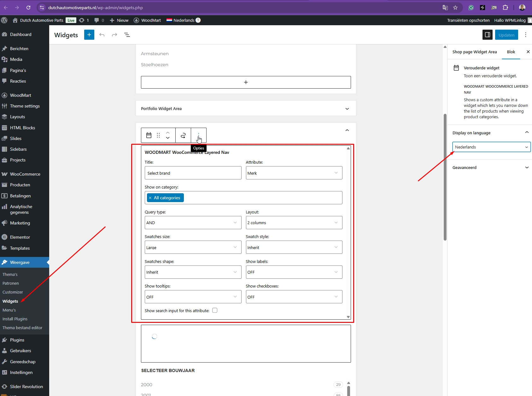Open Thema bestand editor link

pyautogui.click(x=22, y=328)
